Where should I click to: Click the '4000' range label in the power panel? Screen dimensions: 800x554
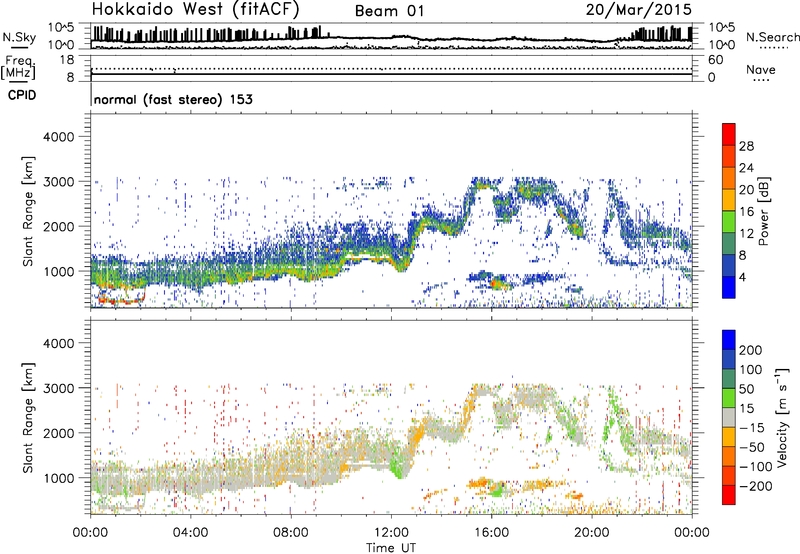[x=59, y=137]
